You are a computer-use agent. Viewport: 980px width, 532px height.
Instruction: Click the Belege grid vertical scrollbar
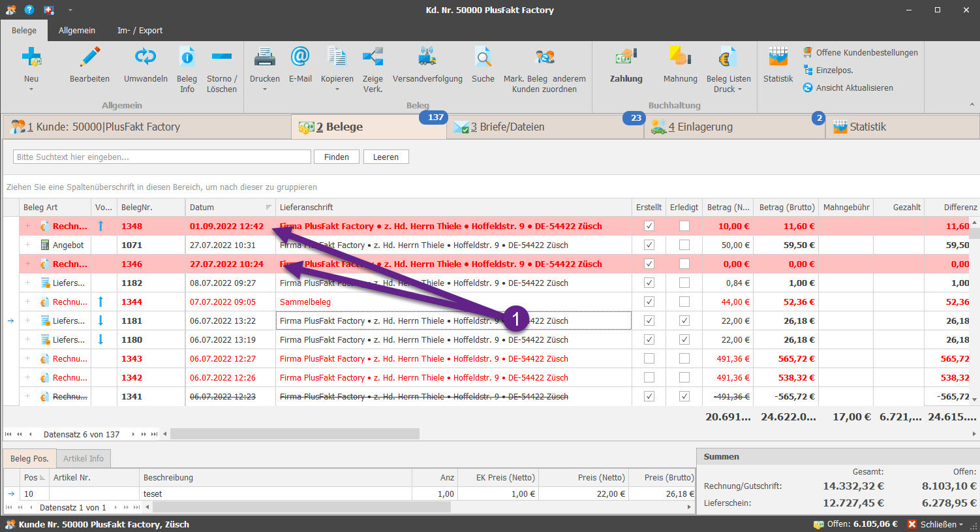point(974,233)
